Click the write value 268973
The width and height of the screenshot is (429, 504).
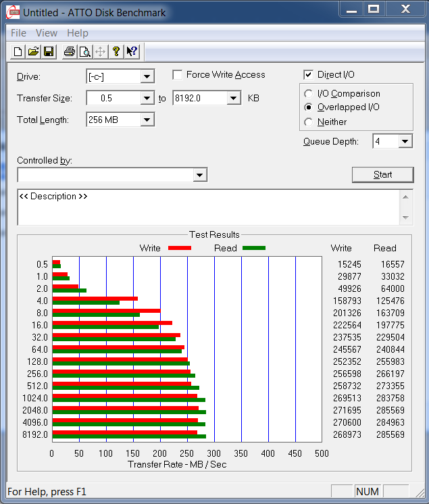(347, 434)
